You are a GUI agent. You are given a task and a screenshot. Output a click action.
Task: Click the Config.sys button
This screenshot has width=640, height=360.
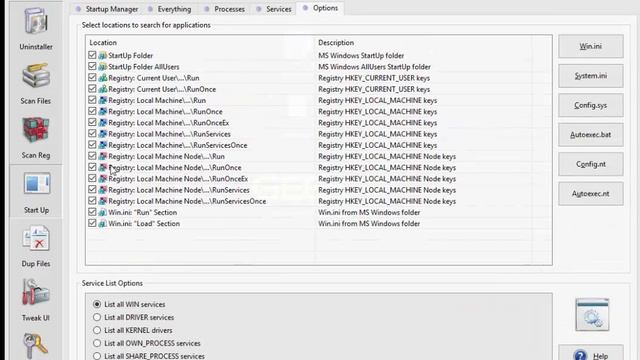click(591, 105)
